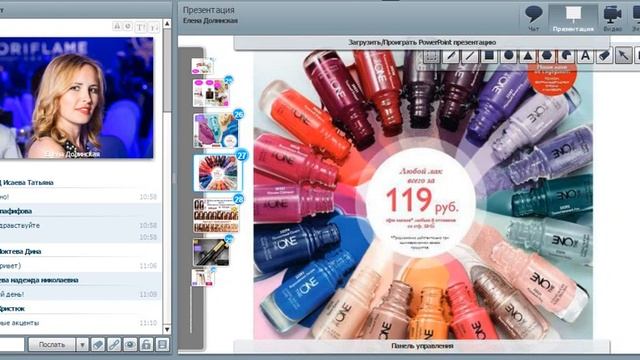
Task: Click the 11:09 message timestamp
Action: (x=148, y=294)
